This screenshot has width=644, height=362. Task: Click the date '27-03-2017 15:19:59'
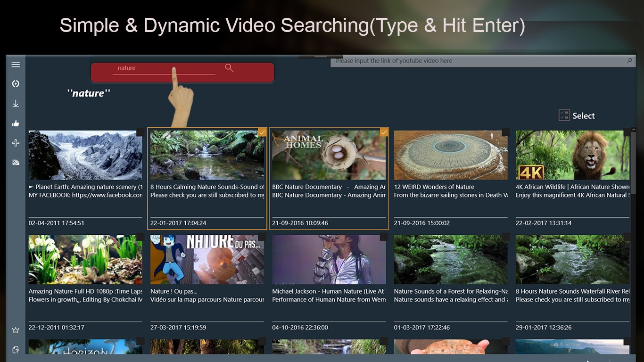click(178, 327)
